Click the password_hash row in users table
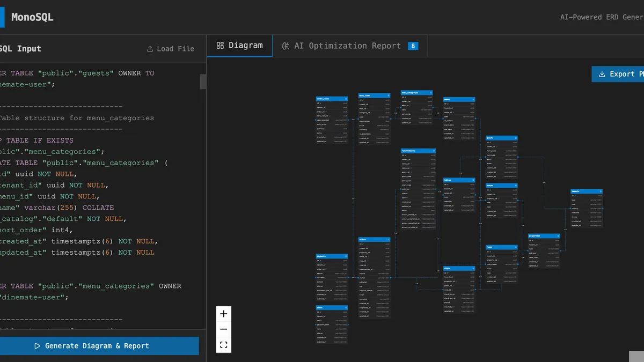 click(x=332, y=324)
